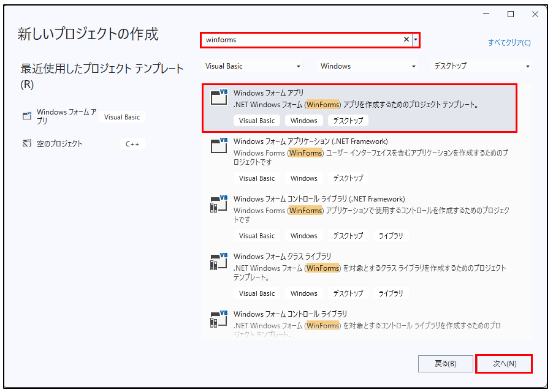Click inside the winforms search field
The height and width of the screenshot is (392, 553).
point(300,40)
